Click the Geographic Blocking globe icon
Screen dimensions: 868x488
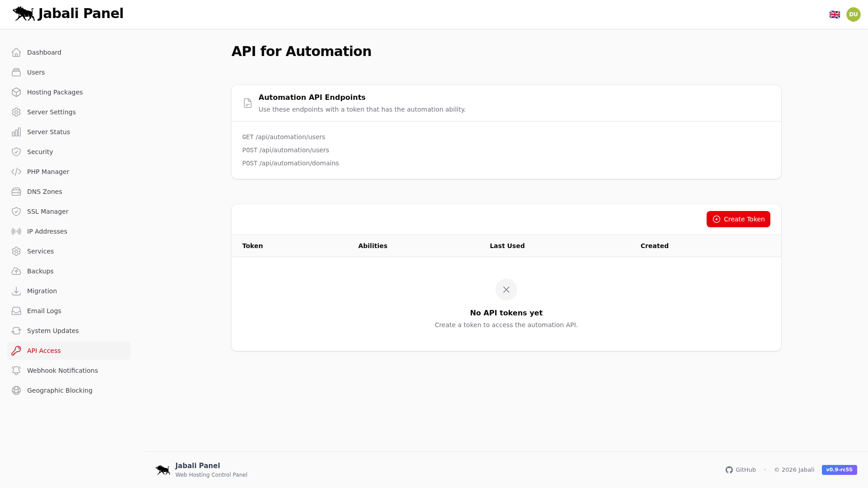coord(16,390)
